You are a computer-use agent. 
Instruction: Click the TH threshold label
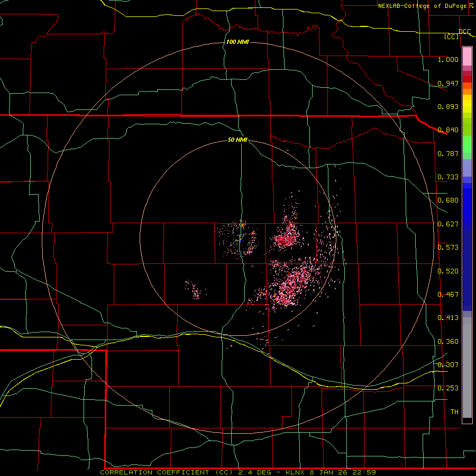pyautogui.click(x=454, y=412)
